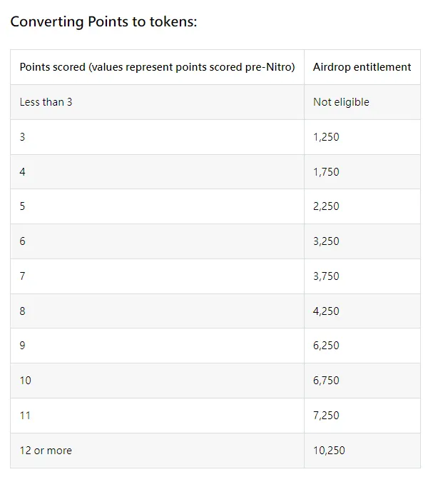Image resolution: width=448 pixels, height=487 pixels.
Task: Select the 6,250 airdrop value
Action: point(326,346)
